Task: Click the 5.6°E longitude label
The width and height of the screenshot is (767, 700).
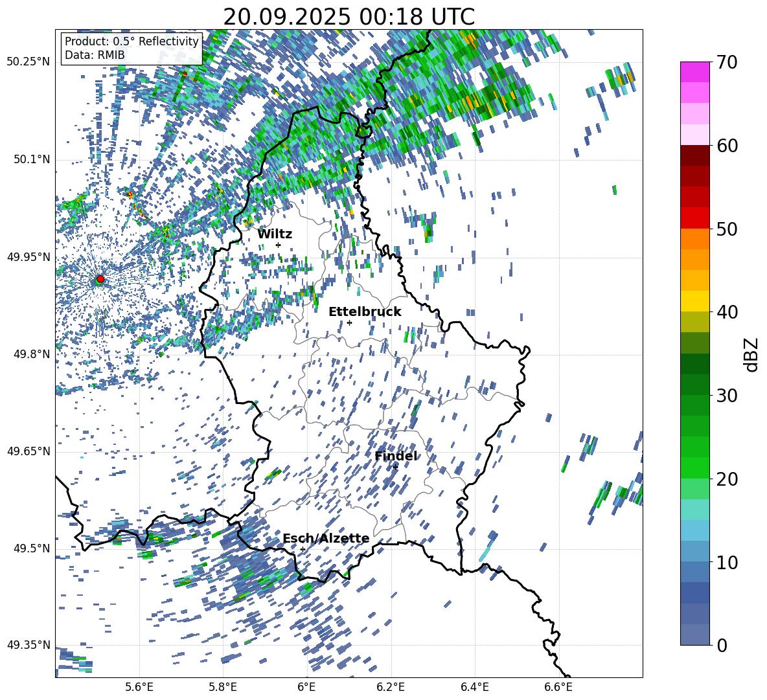Action: coord(139,687)
